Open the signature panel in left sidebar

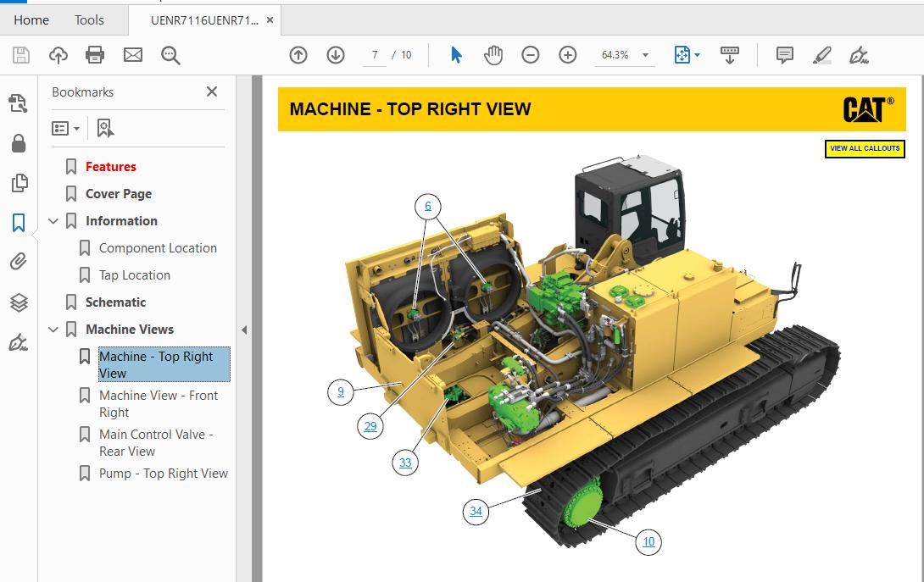(x=19, y=342)
